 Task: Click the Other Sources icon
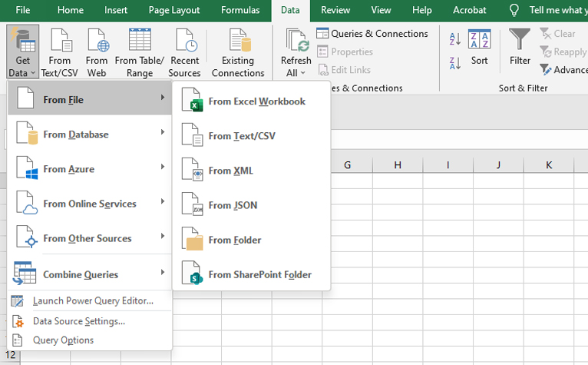point(27,237)
